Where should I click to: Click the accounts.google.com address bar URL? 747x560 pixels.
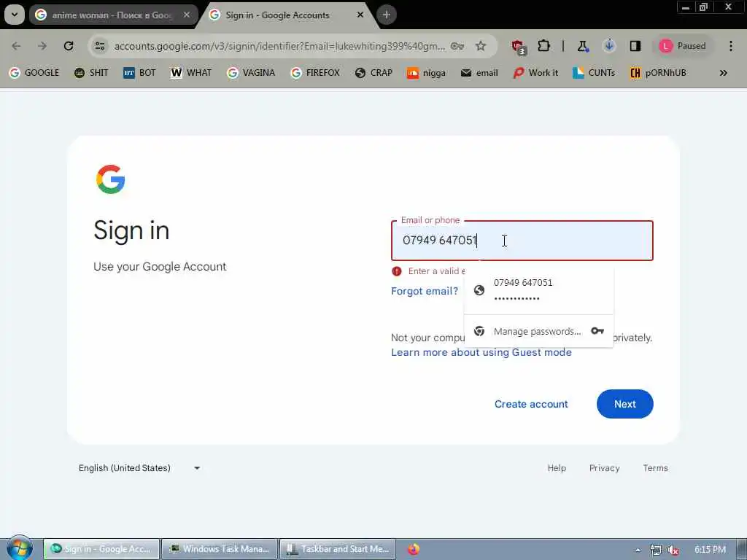[279, 46]
